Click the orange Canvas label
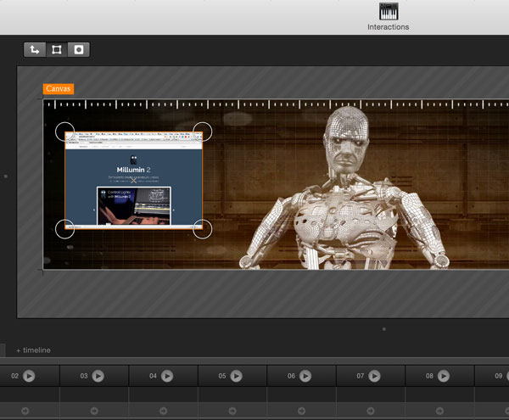This screenshot has height=420, width=509. pyautogui.click(x=59, y=88)
